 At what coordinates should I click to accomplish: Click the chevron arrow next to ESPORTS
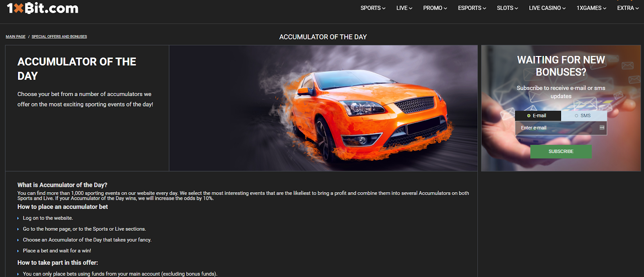click(484, 8)
